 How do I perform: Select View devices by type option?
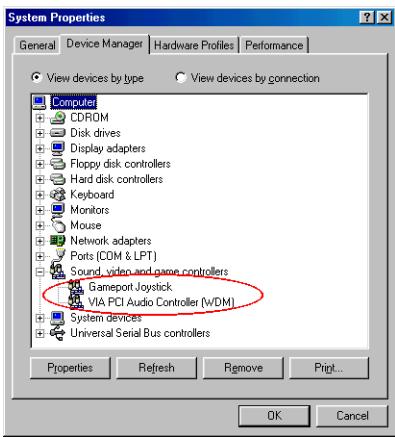tap(87, 78)
